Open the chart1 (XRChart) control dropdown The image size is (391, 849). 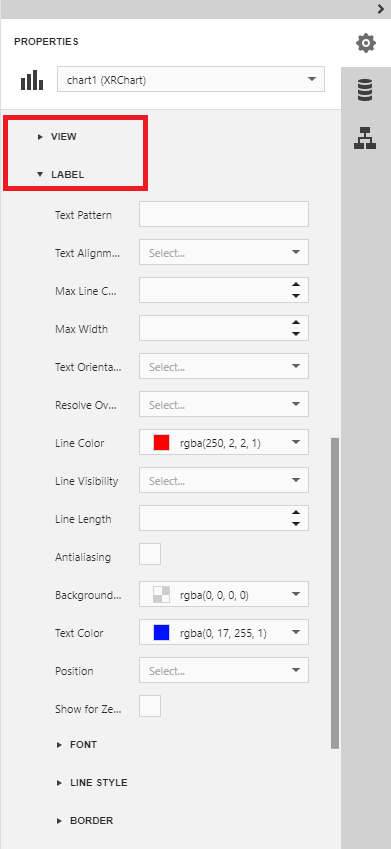[x=191, y=80]
